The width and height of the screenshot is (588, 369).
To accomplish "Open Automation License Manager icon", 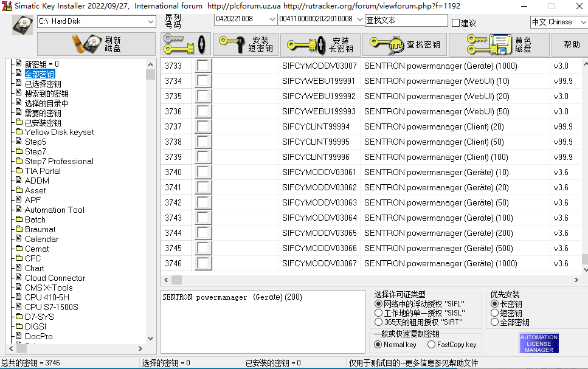I will click(x=539, y=343).
